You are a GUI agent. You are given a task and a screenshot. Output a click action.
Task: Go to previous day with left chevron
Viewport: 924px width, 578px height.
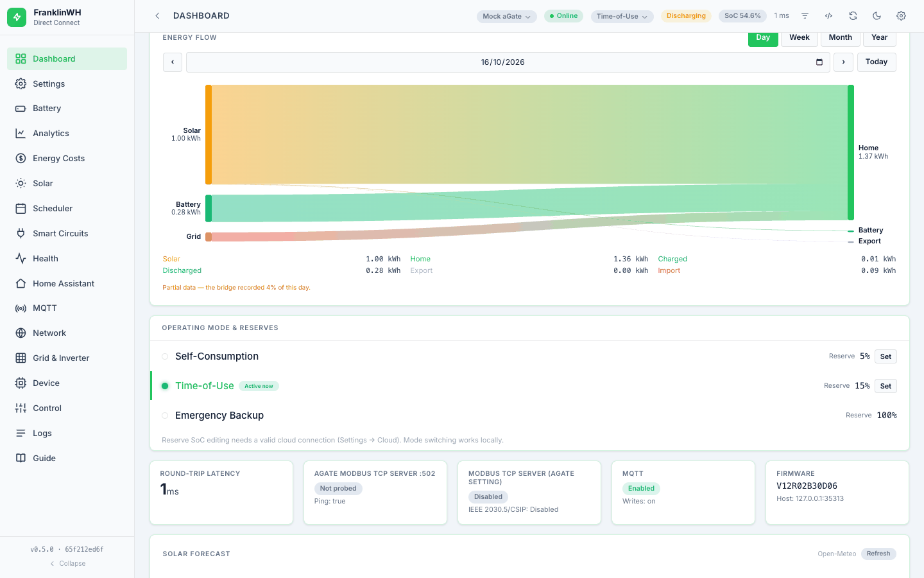click(x=173, y=62)
